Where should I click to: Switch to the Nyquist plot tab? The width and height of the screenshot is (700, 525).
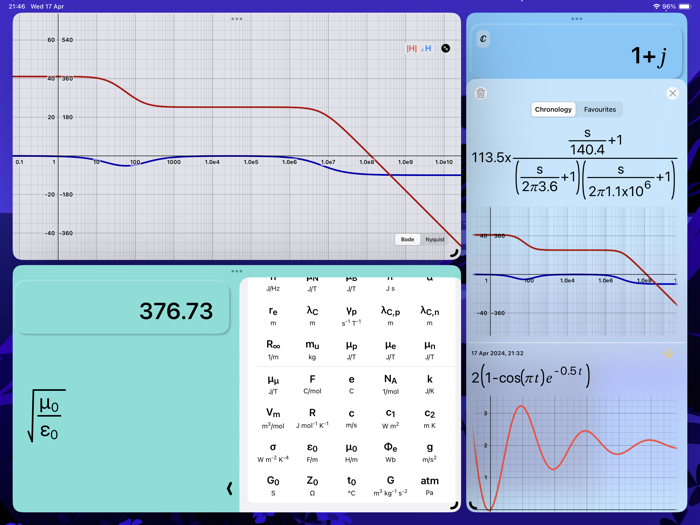point(435,239)
